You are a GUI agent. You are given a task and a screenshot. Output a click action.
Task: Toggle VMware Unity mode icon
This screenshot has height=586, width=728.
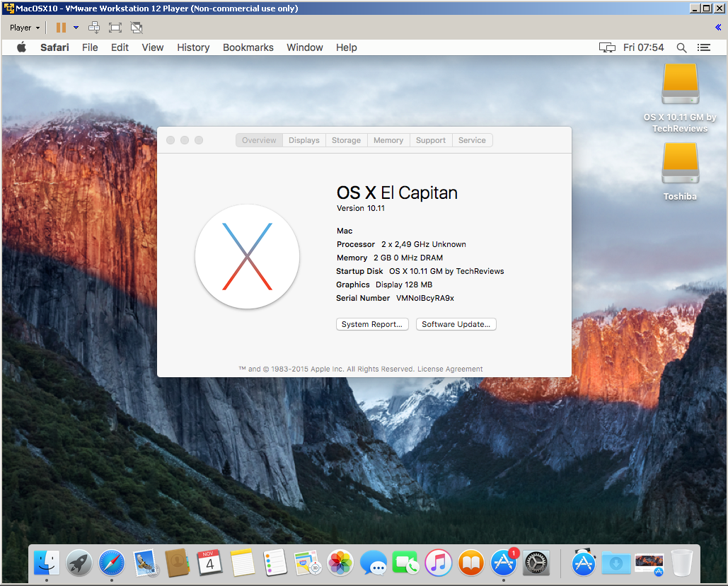coord(137,28)
